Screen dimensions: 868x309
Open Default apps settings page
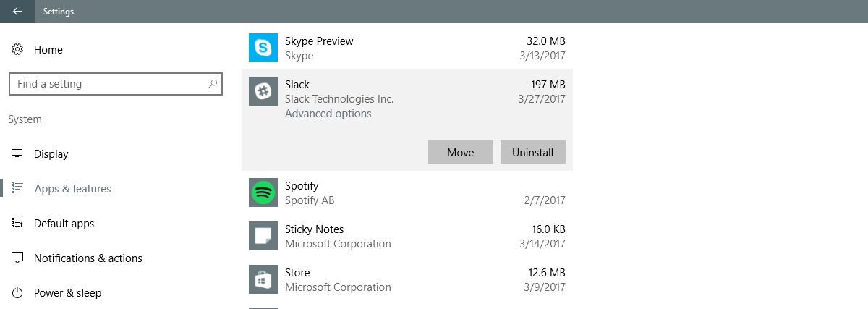pyautogui.click(x=64, y=224)
